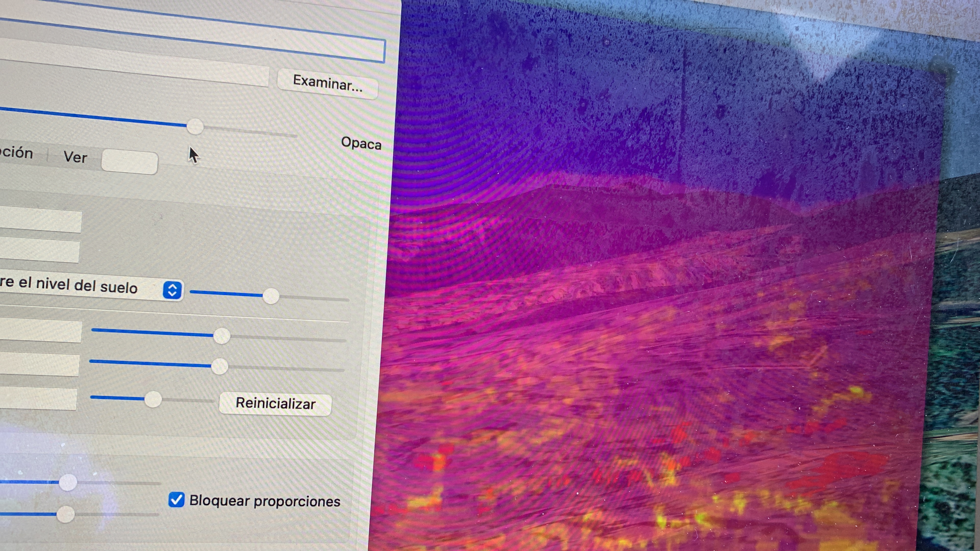Click the Reinicializar button
Screen dimensions: 980x551
click(275, 404)
